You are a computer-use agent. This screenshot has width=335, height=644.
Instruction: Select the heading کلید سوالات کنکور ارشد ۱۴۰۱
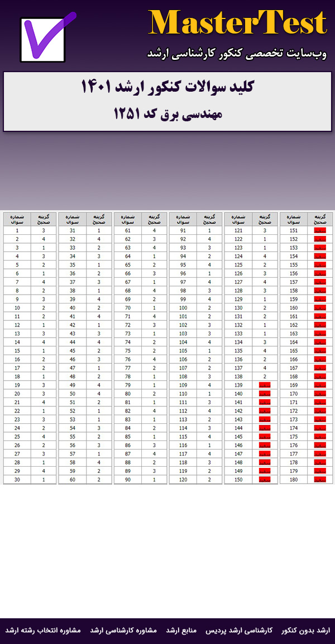coord(167,87)
